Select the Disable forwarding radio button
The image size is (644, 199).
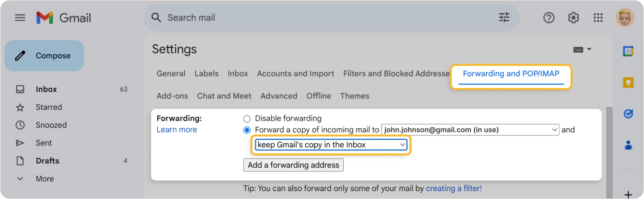[247, 118]
